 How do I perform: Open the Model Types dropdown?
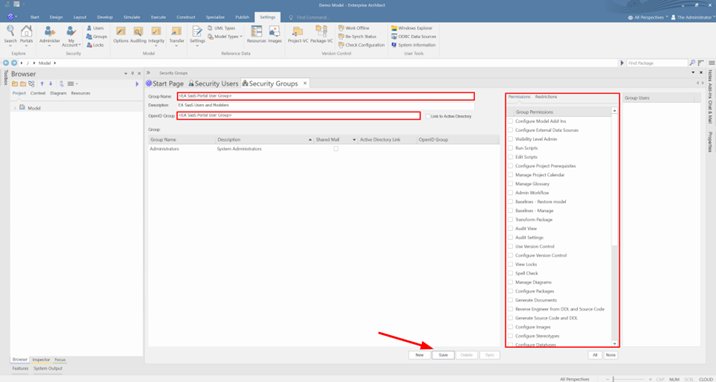(225, 37)
